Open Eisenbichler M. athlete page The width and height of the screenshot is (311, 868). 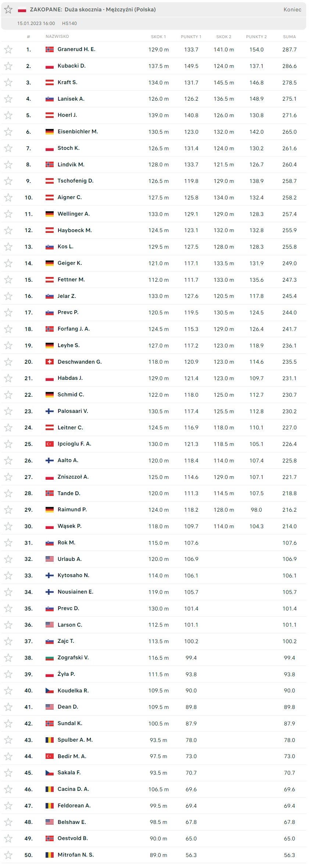pos(78,132)
